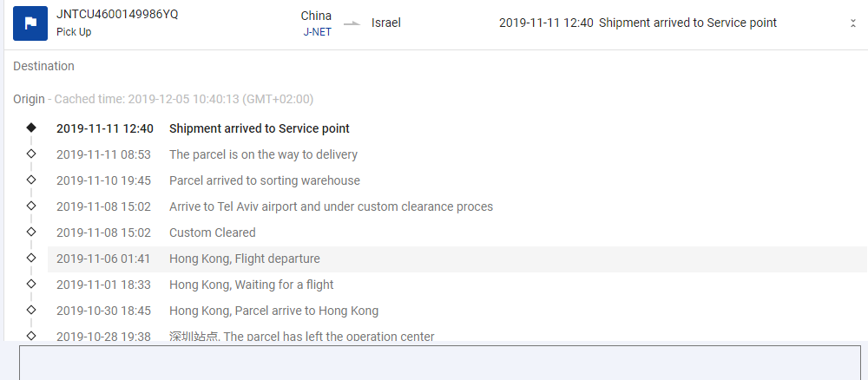Click the Pick Up status label
This screenshot has height=380, width=868.
point(74,32)
